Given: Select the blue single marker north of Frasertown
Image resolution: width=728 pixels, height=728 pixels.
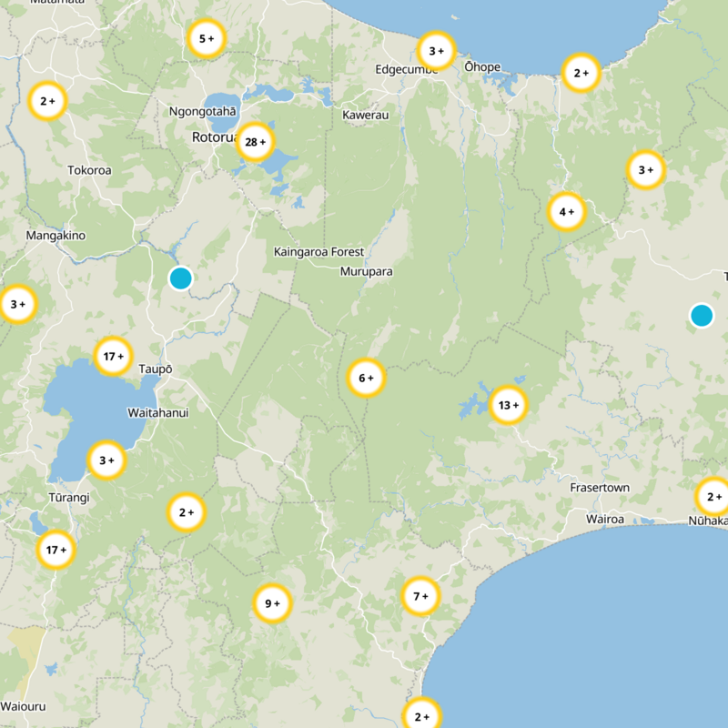Looking at the screenshot, I should point(702,315).
